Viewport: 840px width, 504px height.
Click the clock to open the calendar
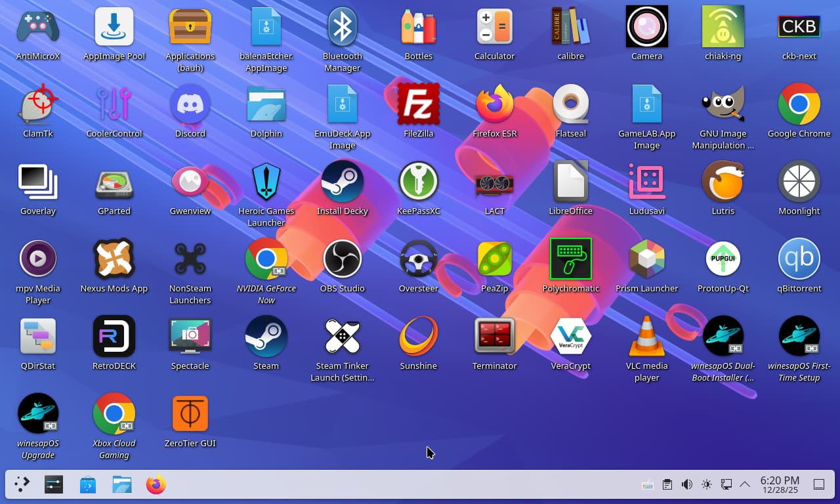[780, 484]
